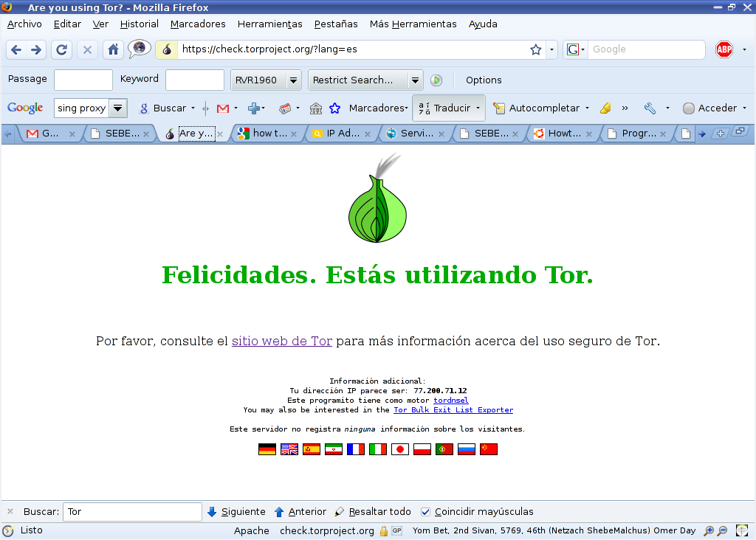Switch to the 'Progr...' tab
This screenshot has width=756, height=540.
(x=636, y=134)
